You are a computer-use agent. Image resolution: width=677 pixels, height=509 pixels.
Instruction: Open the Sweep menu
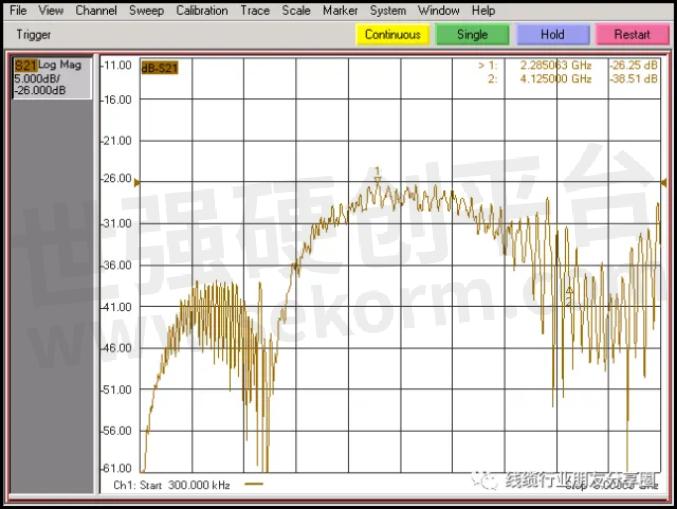point(146,11)
